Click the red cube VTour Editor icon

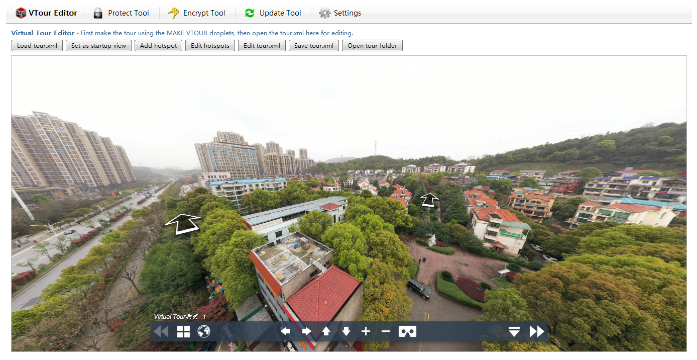pos(20,13)
